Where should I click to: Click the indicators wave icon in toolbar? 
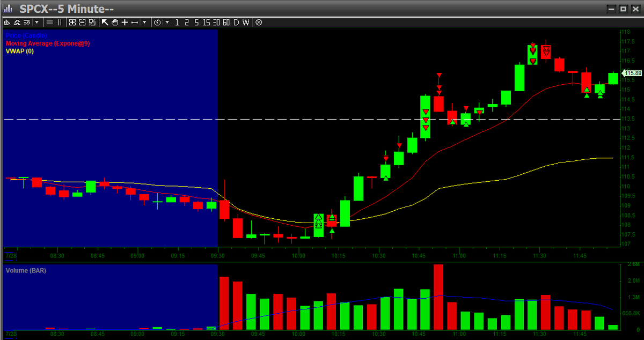click(17, 22)
